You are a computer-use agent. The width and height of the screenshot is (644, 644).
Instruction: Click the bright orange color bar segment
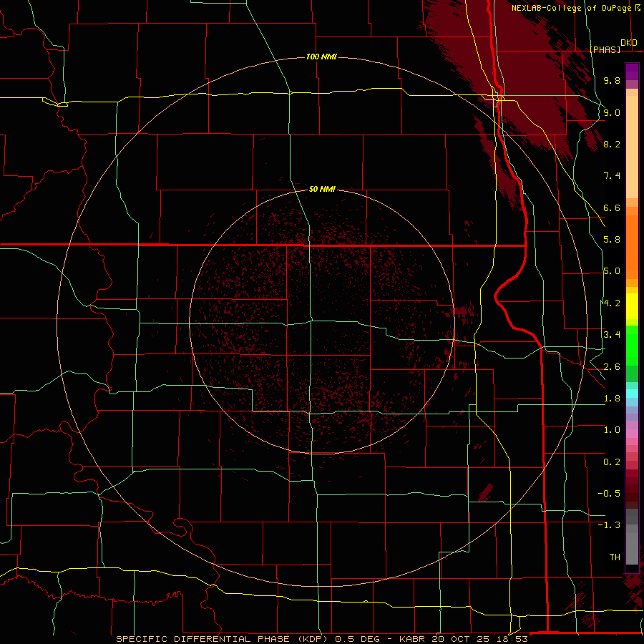pos(632,248)
